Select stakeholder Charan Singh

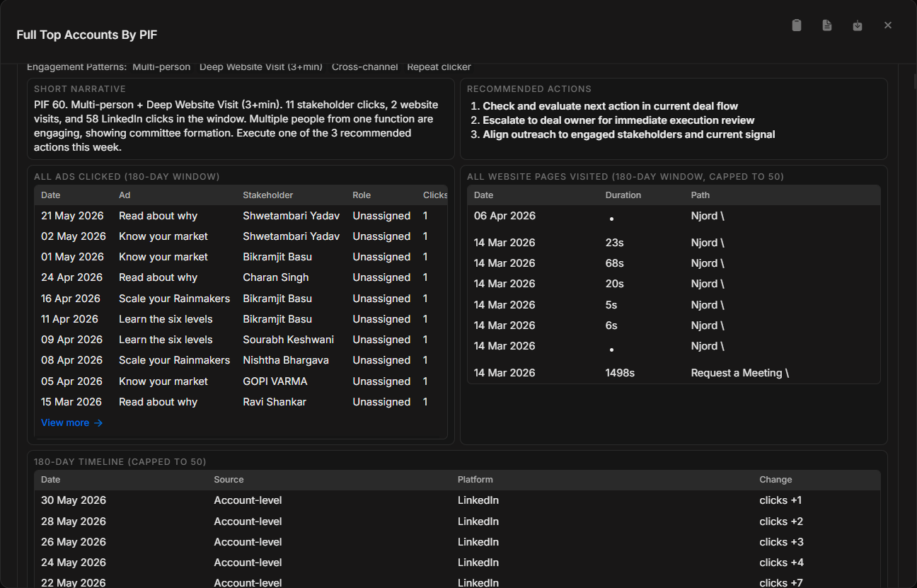point(276,277)
